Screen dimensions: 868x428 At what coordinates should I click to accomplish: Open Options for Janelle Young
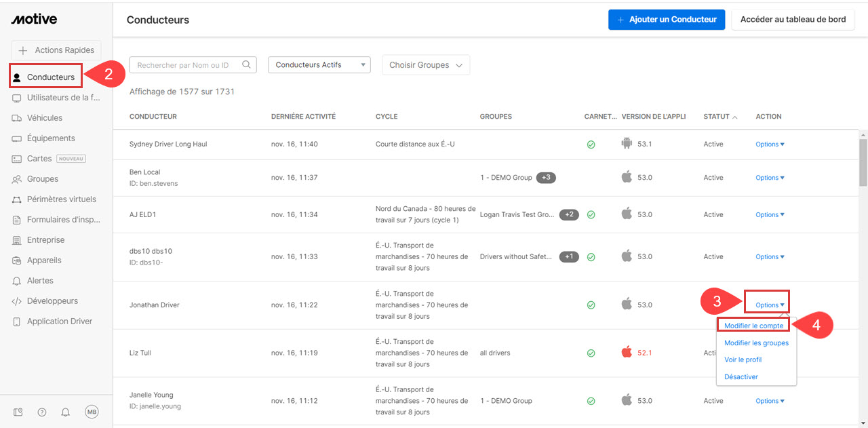click(x=770, y=401)
